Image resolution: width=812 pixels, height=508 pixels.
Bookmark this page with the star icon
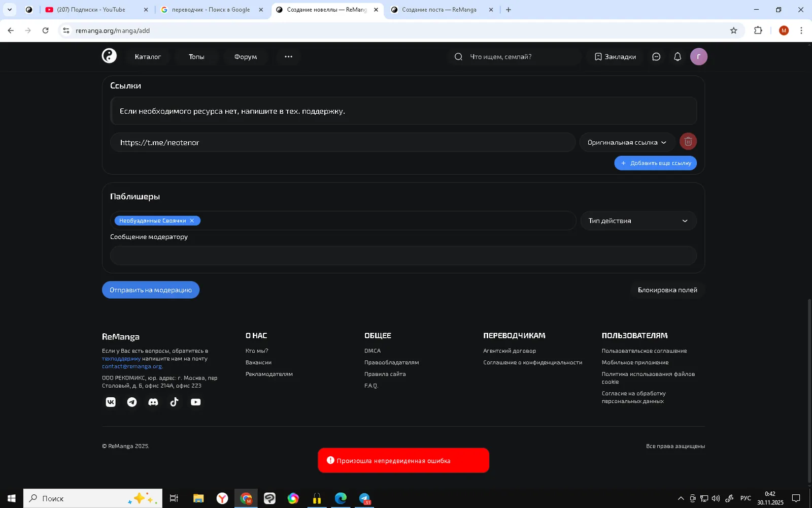point(733,30)
